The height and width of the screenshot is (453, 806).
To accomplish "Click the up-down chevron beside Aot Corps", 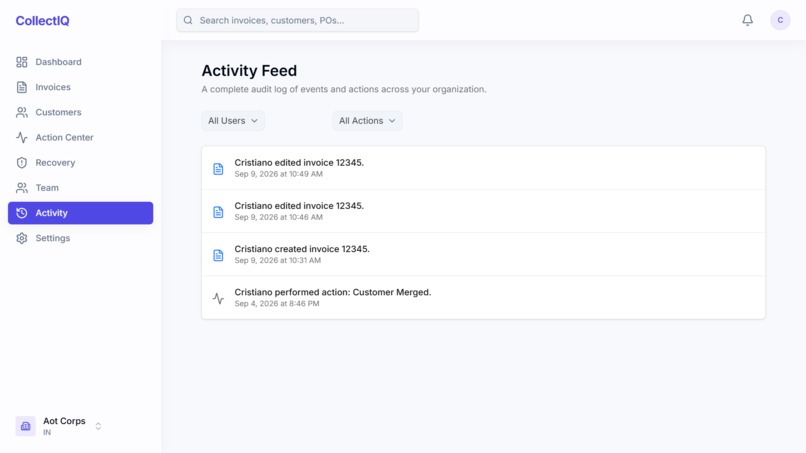I will tap(98, 426).
